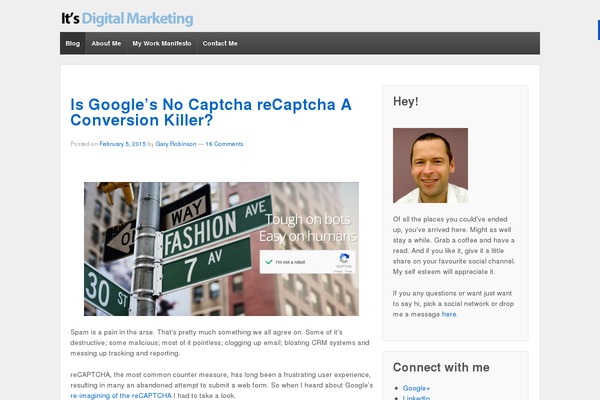The height and width of the screenshot is (400, 600).
Task: Click the author portrait photo in the sidebar
Action: pyautogui.click(x=430, y=165)
